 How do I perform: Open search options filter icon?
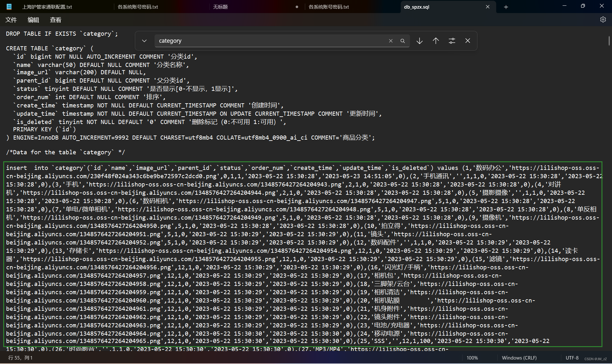(x=452, y=41)
